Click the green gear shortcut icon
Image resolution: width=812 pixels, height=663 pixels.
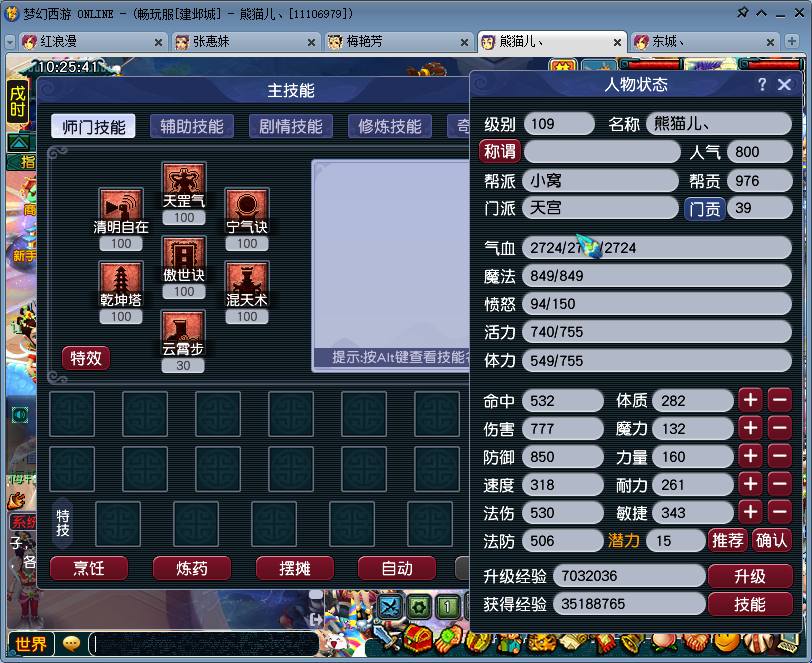coord(418,607)
